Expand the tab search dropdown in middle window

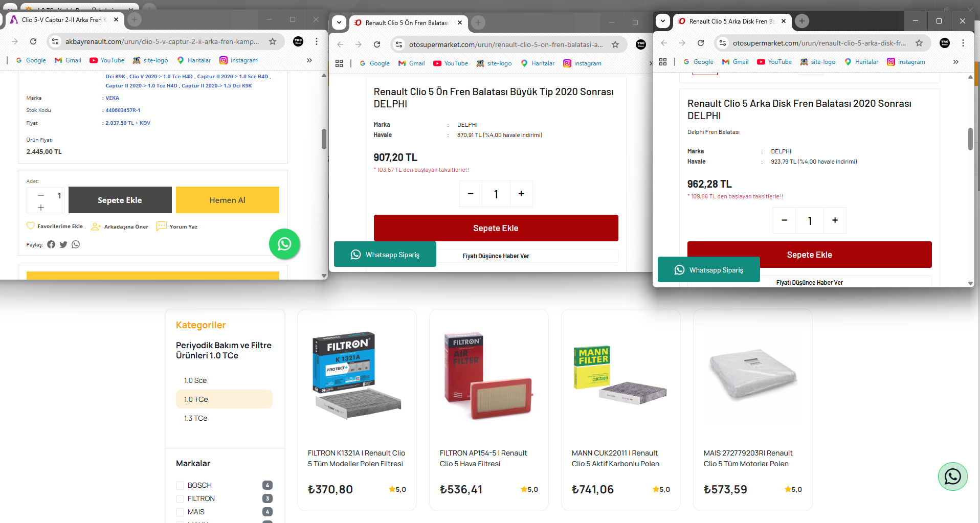point(339,22)
